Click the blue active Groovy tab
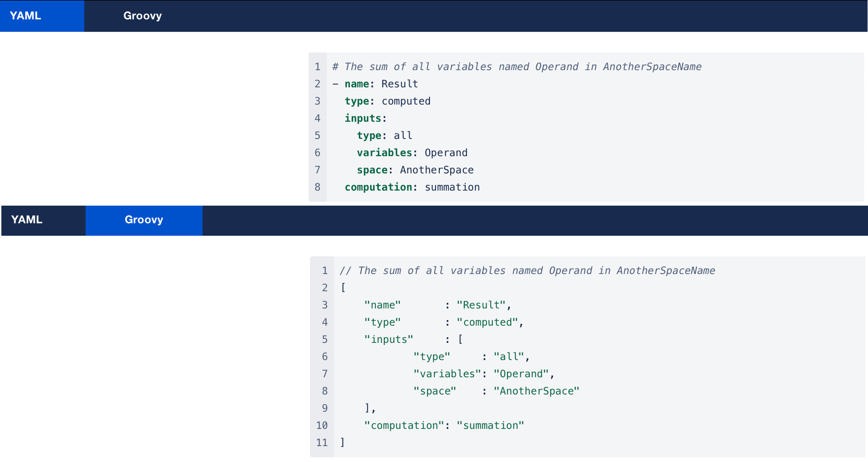868x462 pixels. click(x=144, y=220)
